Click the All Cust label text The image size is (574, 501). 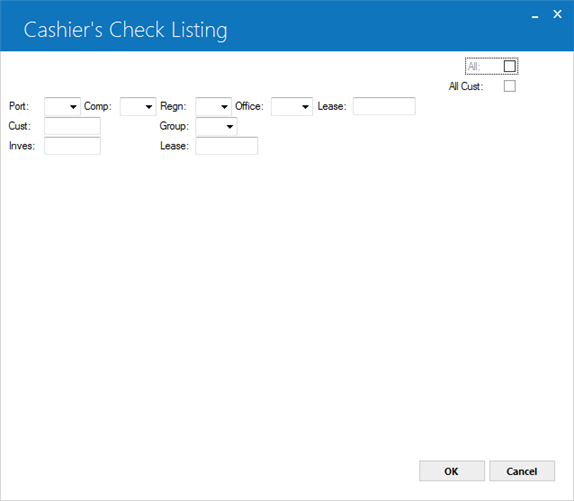click(466, 86)
